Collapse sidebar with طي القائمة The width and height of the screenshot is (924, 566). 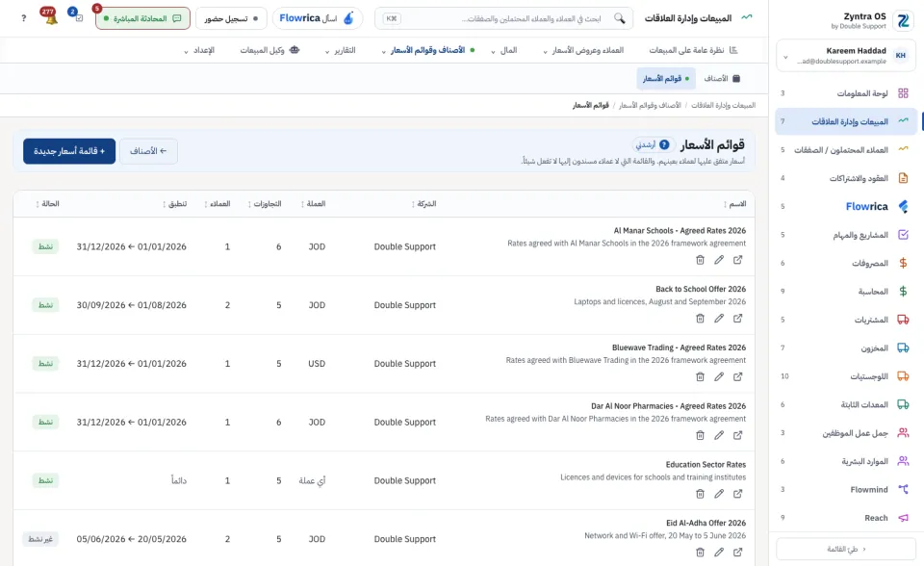click(x=846, y=549)
